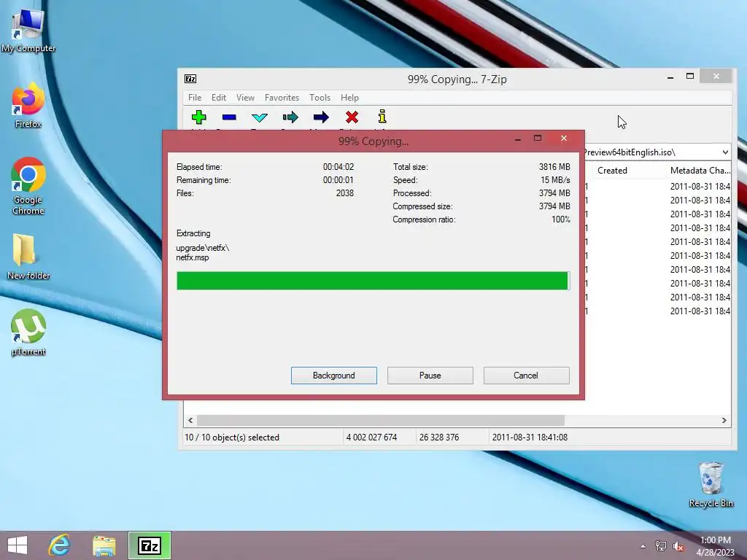Open File Explorer from the taskbar

click(104, 545)
